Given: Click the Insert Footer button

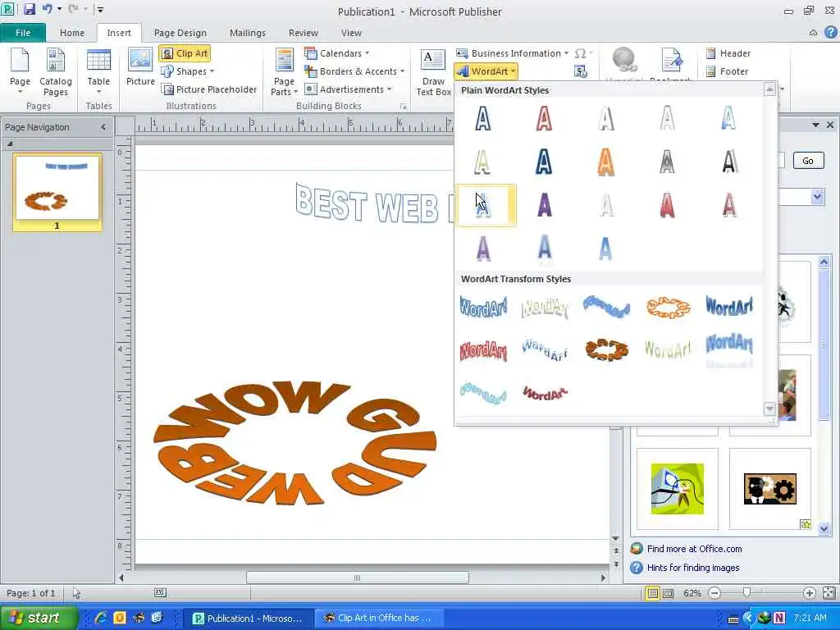Looking at the screenshot, I should click(x=727, y=71).
